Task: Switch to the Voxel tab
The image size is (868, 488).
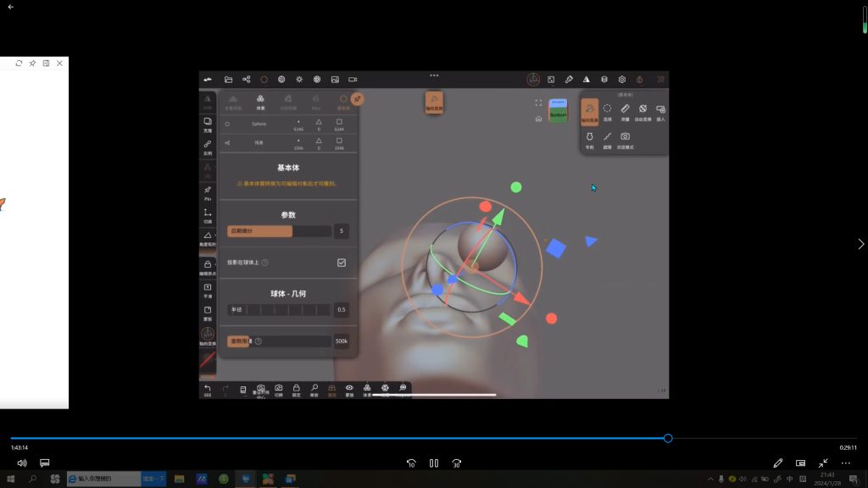Action: pyautogui.click(x=260, y=102)
